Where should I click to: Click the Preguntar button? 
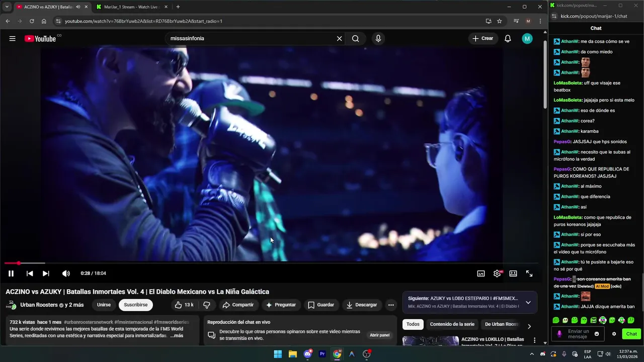(281, 305)
